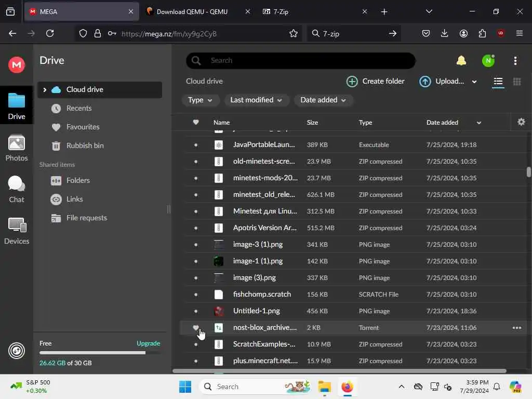This screenshot has width=532, height=399.
Task: Open the three-dot main menu
Action: click(515, 61)
